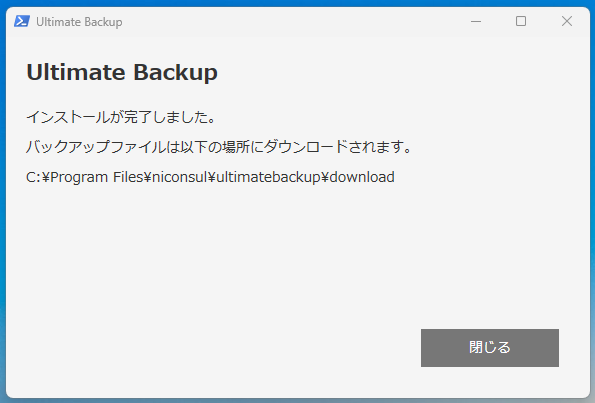
Task: Click ultimatebackup in the install path
Action: (268, 177)
